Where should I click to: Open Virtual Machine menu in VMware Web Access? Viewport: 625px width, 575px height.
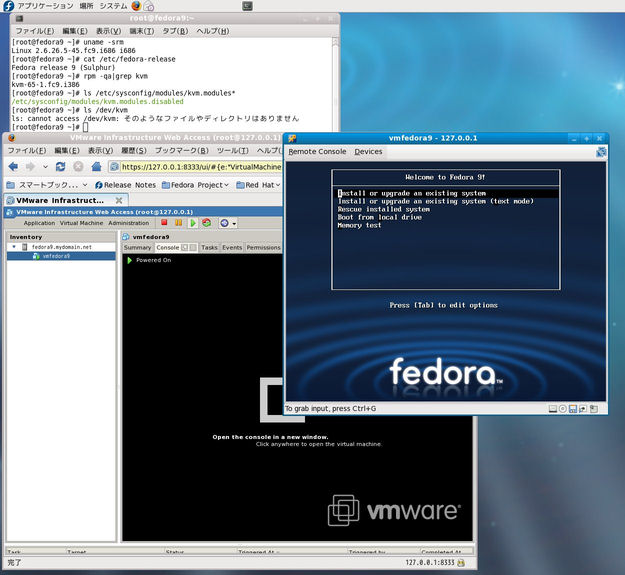point(81,223)
